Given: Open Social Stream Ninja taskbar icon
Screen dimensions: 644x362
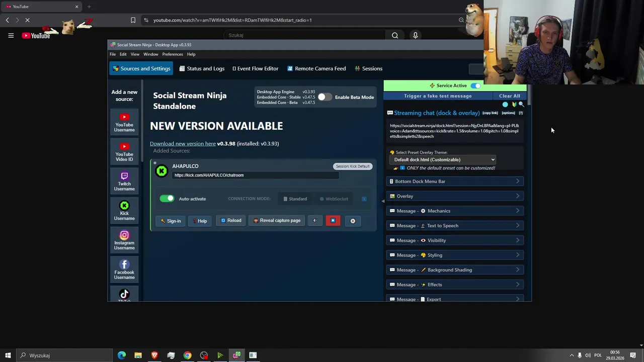Looking at the screenshot, I should (236, 355).
